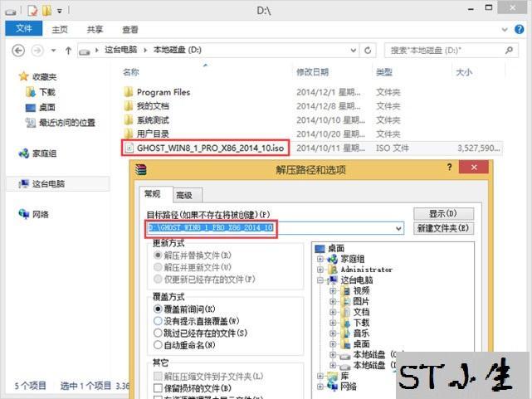Open Favorites star in navigation pane
The image size is (532, 399).
tap(23, 76)
